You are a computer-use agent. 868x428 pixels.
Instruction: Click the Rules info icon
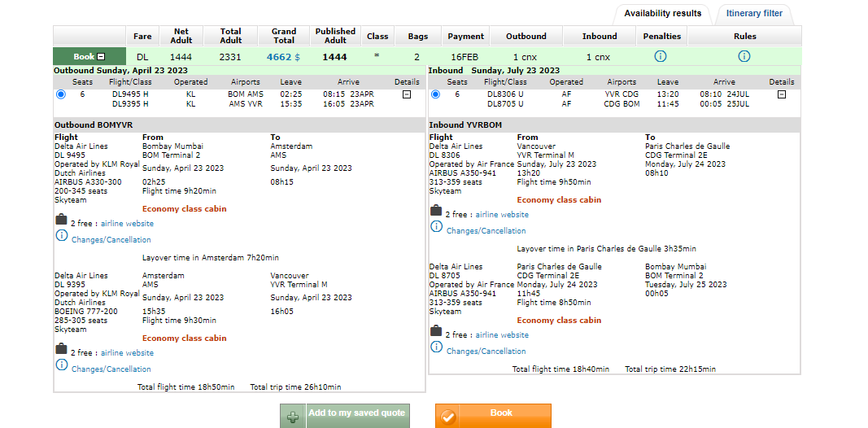tap(744, 57)
